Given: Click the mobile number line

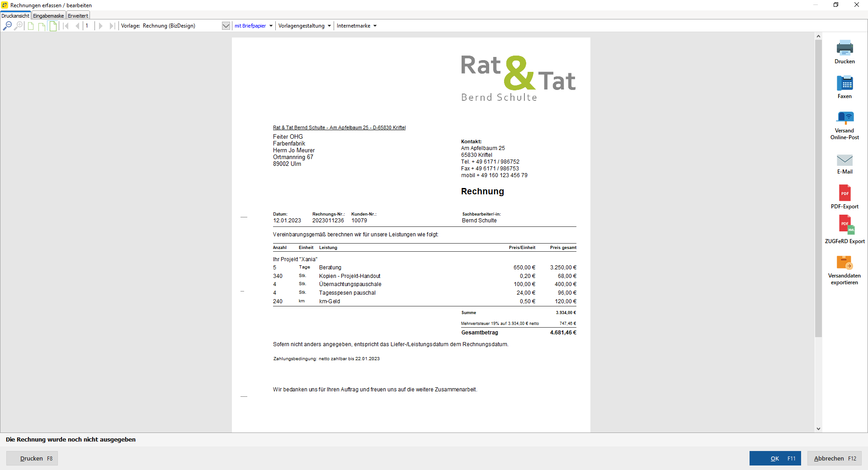Looking at the screenshot, I should 494,175.
